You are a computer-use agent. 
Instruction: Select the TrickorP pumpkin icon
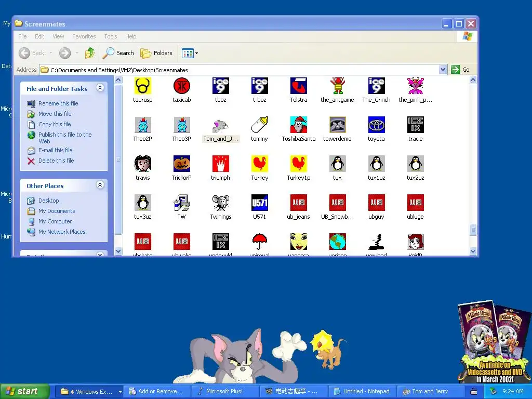(x=181, y=164)
